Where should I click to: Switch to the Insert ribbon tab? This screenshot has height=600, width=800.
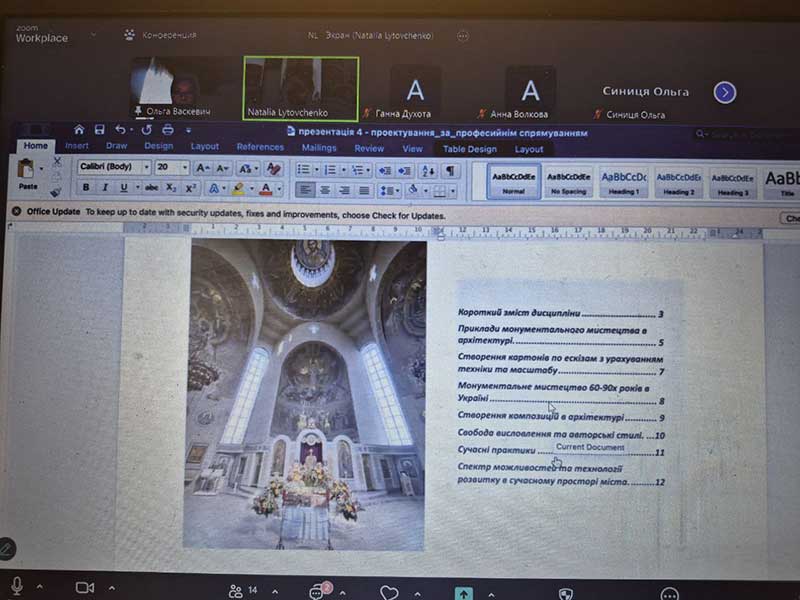[x=77, y=147]
